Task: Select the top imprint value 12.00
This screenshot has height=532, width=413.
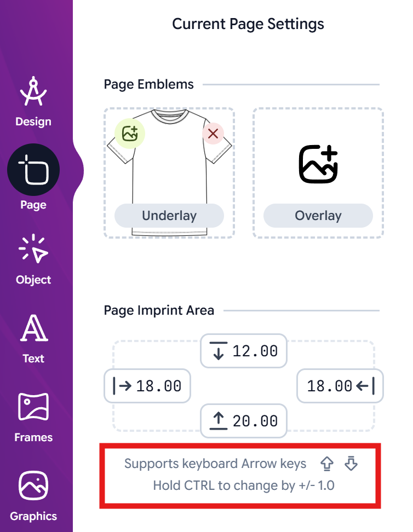Action: click(243, 351)
